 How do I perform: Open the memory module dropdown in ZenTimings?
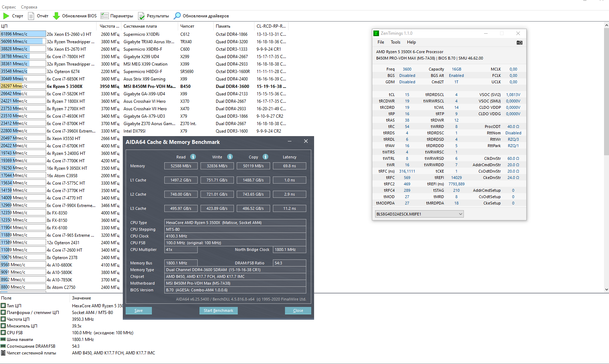click(419, 214)
